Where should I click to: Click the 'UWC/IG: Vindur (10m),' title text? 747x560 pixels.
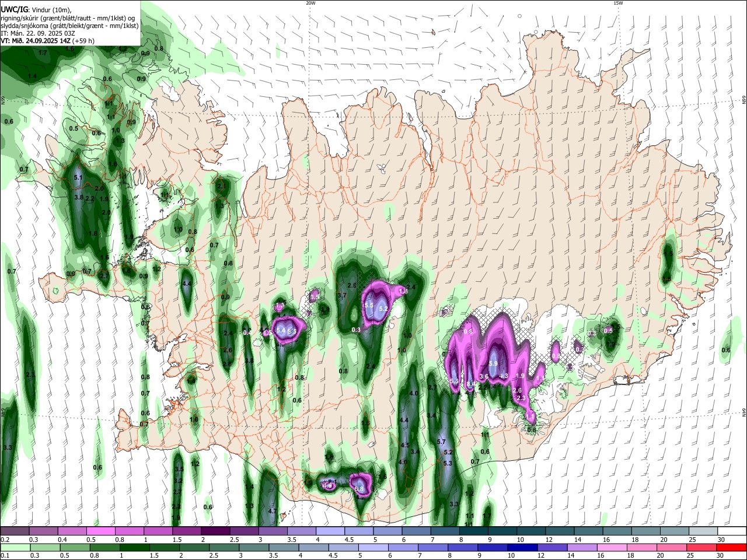(36, 10)
